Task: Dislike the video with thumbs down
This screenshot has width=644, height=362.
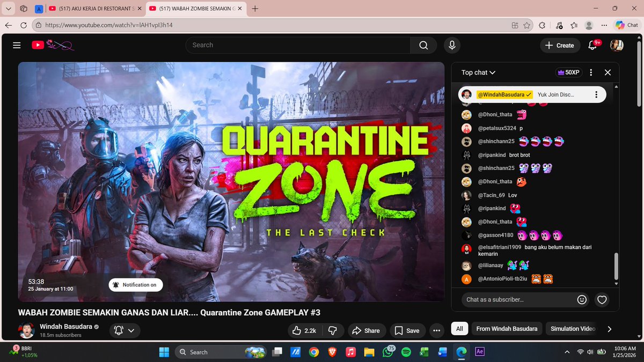Action: click(x=333, y=330)
